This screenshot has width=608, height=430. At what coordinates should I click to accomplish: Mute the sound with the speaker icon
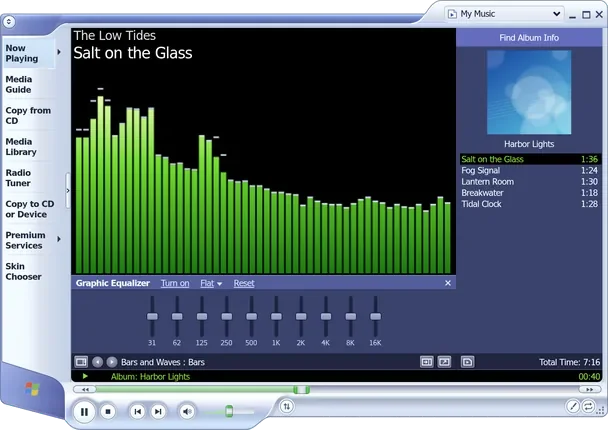click(x=187, y=411)
